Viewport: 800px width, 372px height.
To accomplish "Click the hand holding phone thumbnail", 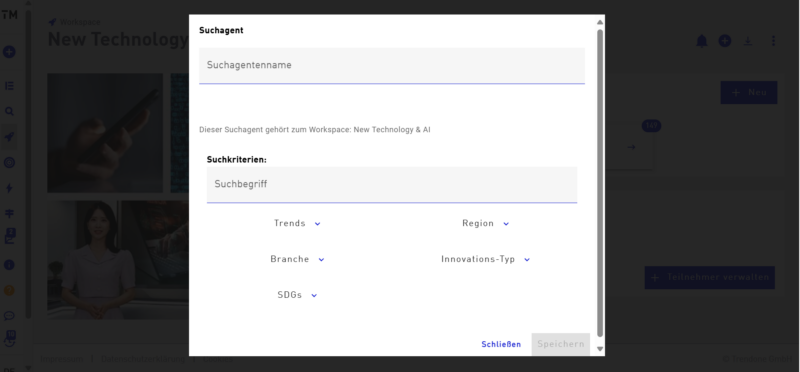I will click(x=105, y=133).
